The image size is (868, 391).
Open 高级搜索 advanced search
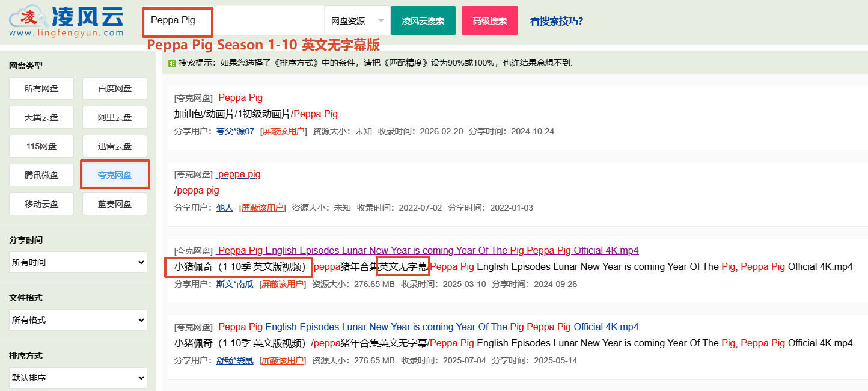(490, 20)
